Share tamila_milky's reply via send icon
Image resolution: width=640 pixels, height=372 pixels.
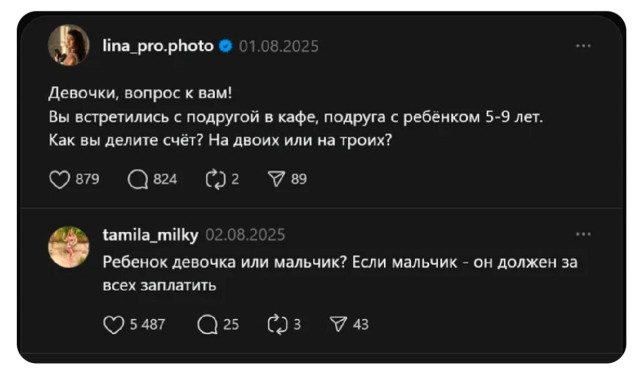[x=338, y=325]
